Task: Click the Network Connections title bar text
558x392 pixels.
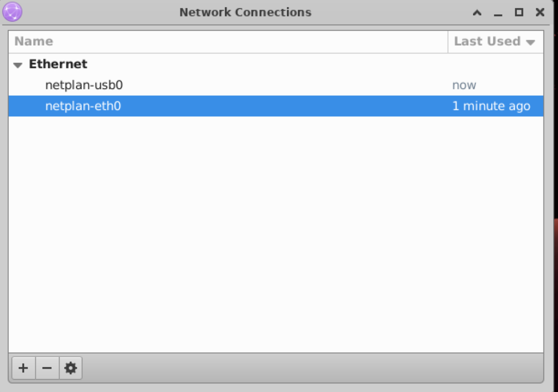Action: [x=245, y=12]
